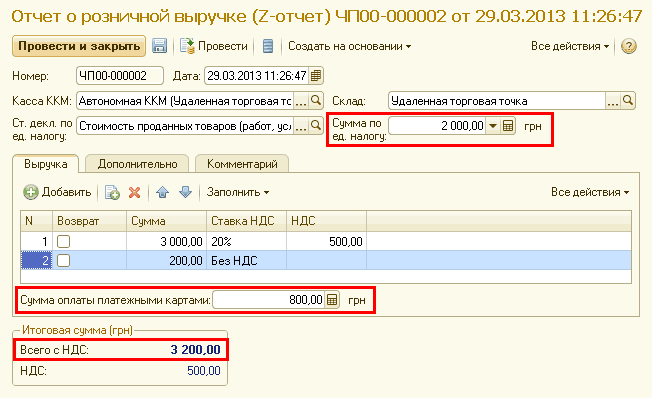This screenshot has width=652, height=398.
Task: Open the 'Создать на основании' dropdown
Action: point(349,46)
